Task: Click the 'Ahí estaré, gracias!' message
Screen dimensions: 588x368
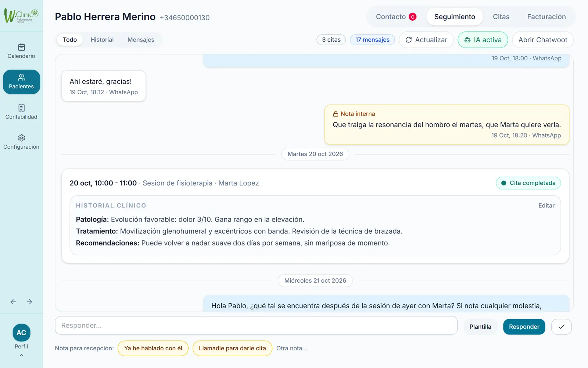Action: [104, 86]
